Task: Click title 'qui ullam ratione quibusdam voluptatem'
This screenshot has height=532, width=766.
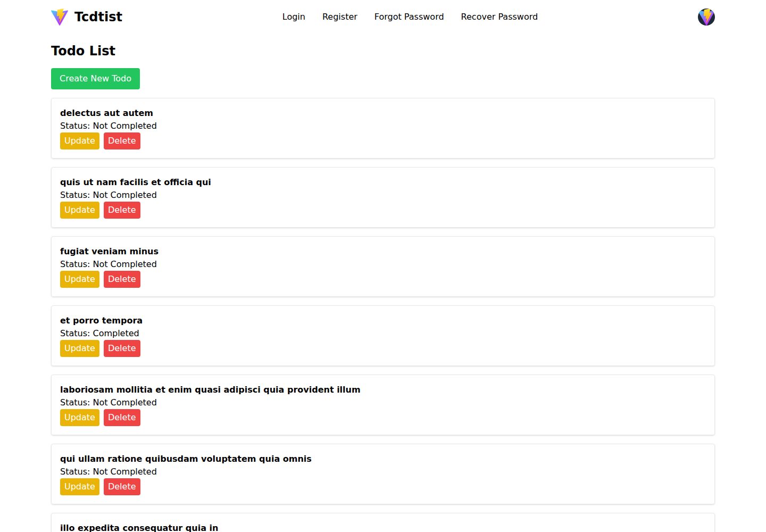Action: [186, 459]
